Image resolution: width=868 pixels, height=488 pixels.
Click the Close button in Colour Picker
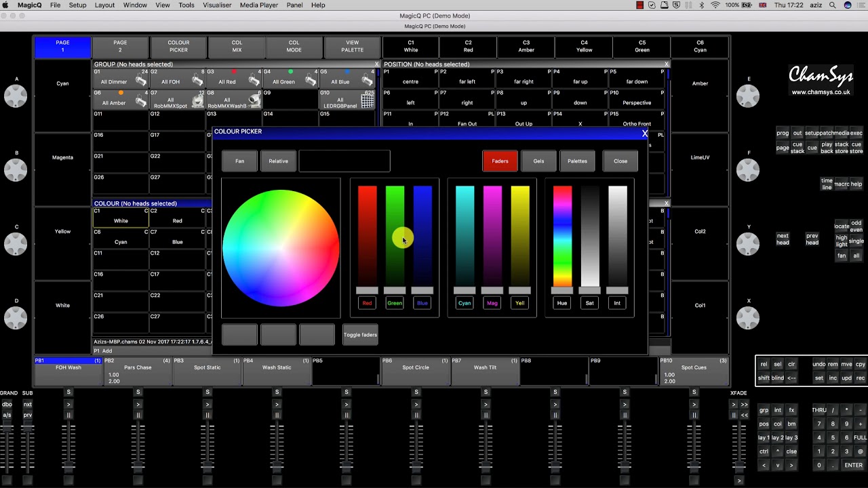tap(620, 161)
